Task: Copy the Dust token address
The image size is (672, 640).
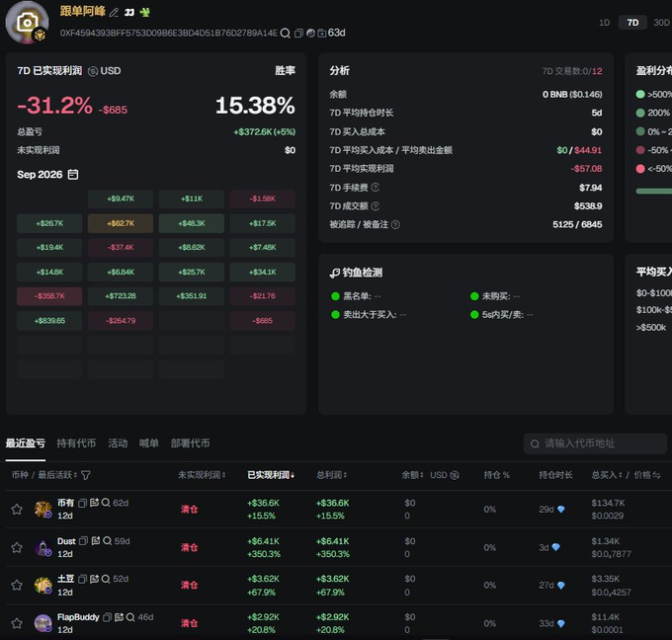Action: point(84,541)
